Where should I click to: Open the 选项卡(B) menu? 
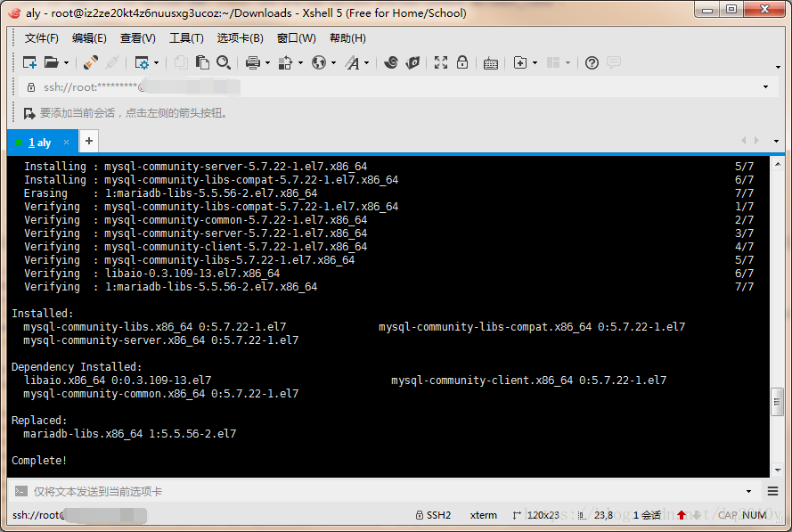click(241, 38)
